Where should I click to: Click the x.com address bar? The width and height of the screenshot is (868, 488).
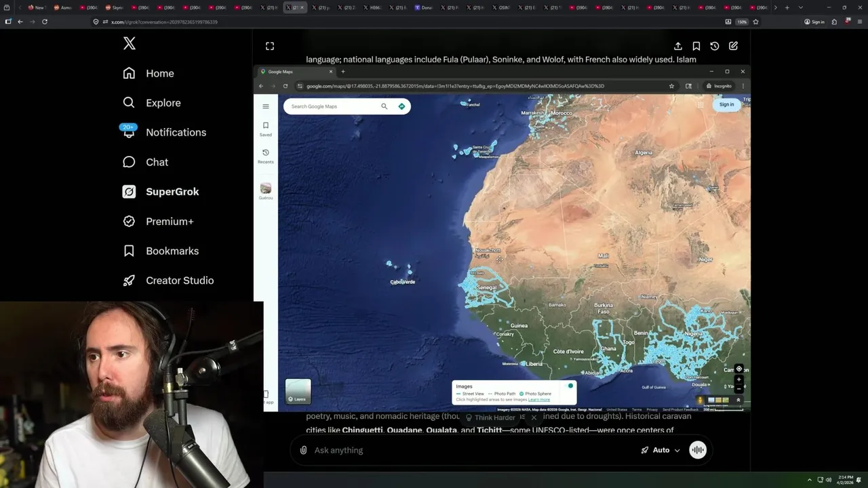point(407,22)
